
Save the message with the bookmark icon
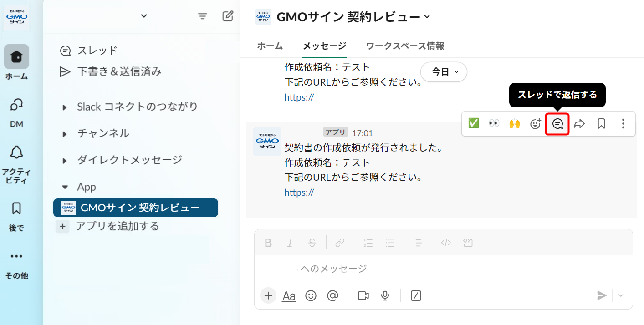coord(601,123)
